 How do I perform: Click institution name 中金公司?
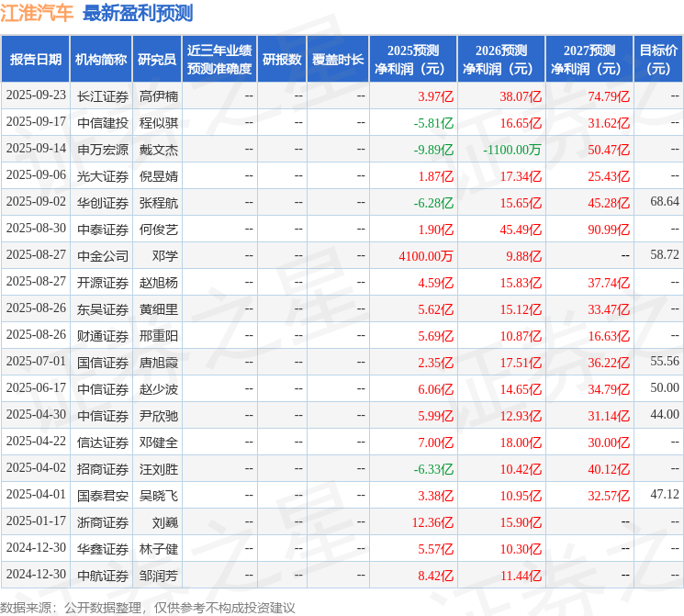point(103,256)
